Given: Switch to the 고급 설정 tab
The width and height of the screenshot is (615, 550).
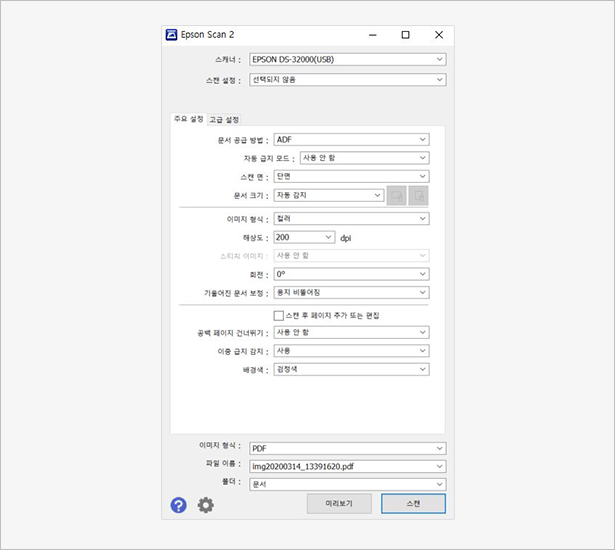Looking at the screenshot, I should (224, 120).
